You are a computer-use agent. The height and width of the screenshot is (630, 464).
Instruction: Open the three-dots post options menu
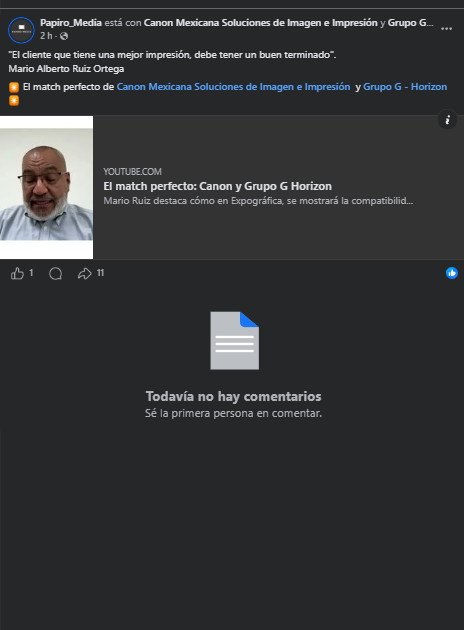(x=446, y=29)
